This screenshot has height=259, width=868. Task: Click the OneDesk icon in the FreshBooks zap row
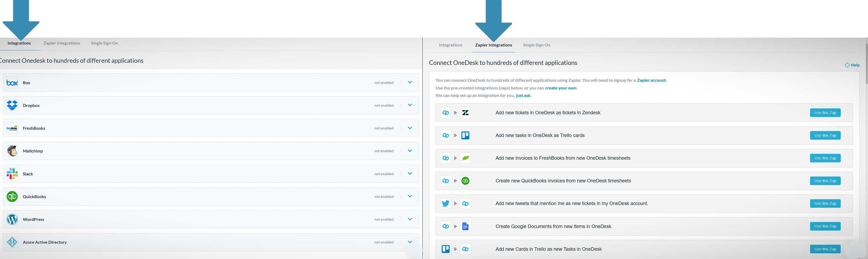coord(445,158)
